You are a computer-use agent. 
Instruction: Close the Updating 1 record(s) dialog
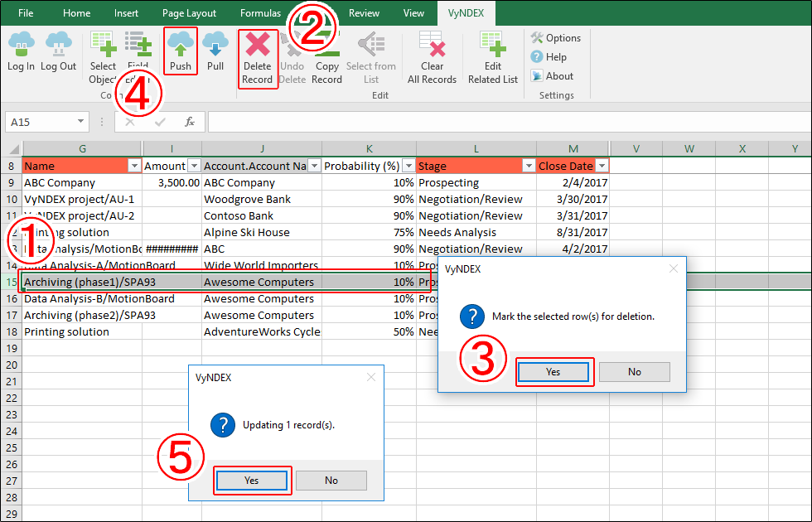tap(371, 378)
